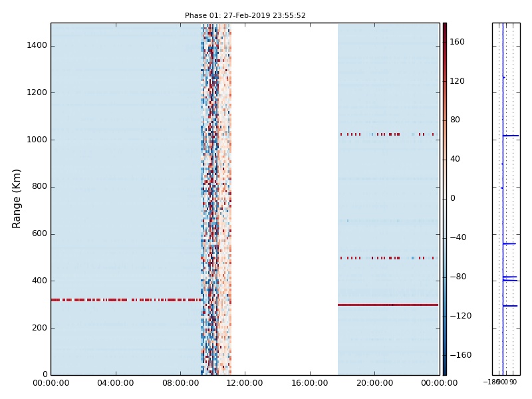The height and width of the screenshot is (399, 532).
Task: Click the x-axis time label 20:00:00
Action: [374, 383]
